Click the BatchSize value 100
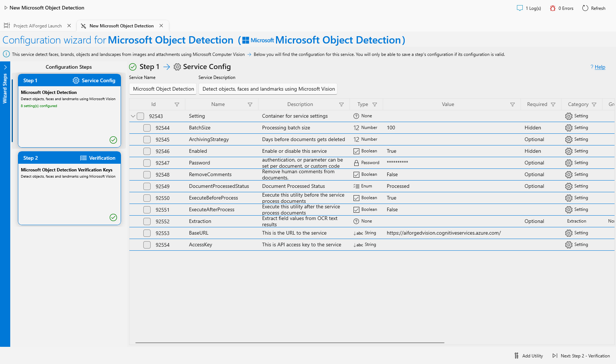616x364 pixels. pos(391,128)
